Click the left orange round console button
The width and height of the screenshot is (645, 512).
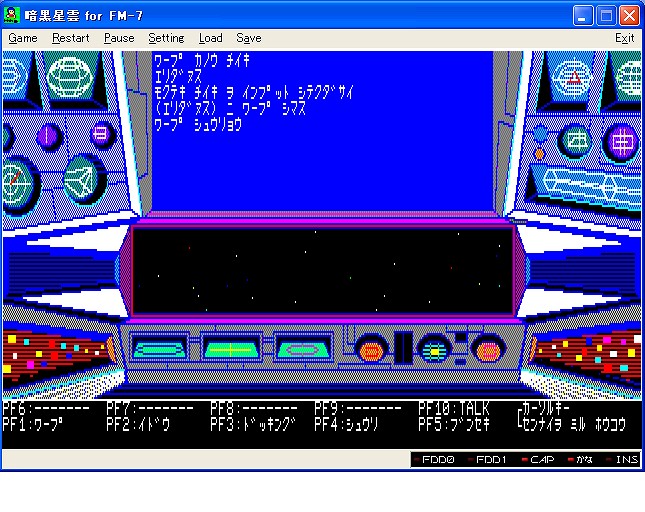tap(371, 350)
